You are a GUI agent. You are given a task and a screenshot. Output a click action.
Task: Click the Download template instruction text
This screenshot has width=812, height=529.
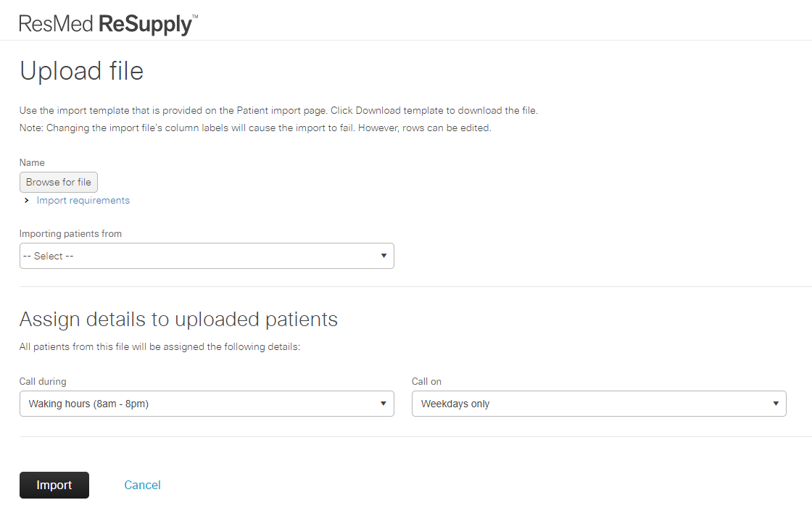coord(278,110)
